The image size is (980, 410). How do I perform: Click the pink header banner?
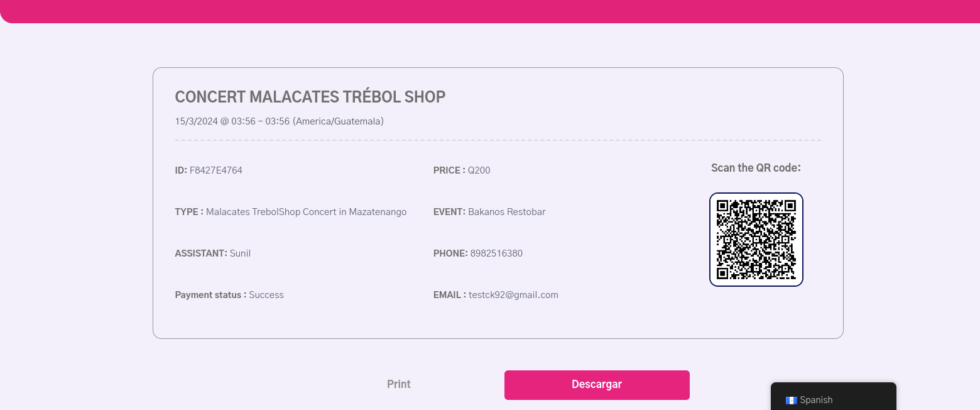point(490,11)
